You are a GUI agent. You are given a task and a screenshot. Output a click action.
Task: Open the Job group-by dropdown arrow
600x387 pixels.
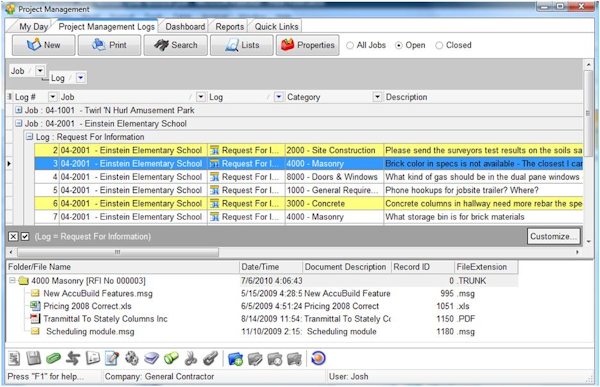pyautogui.click(x=40, y=70)
